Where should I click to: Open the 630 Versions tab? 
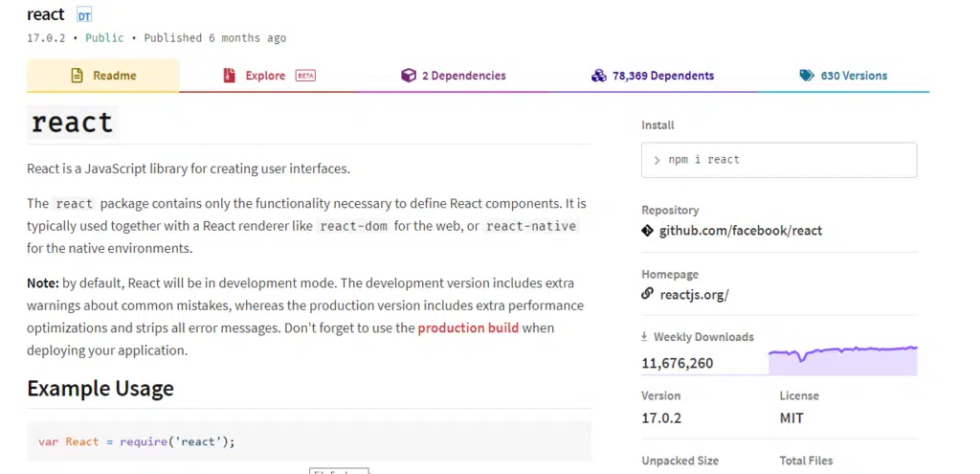[844, 76]
